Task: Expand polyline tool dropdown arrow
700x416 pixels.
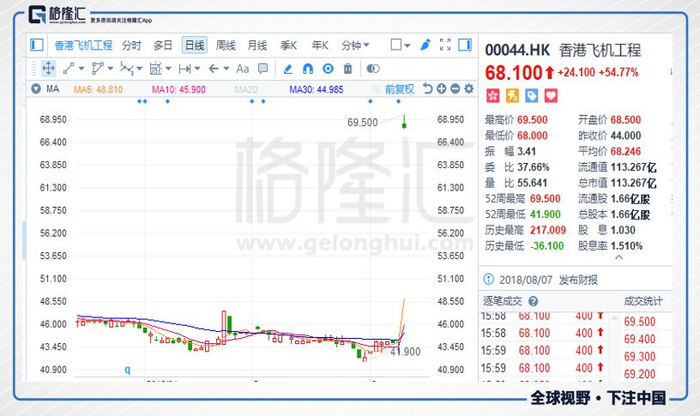Action: 110,69
